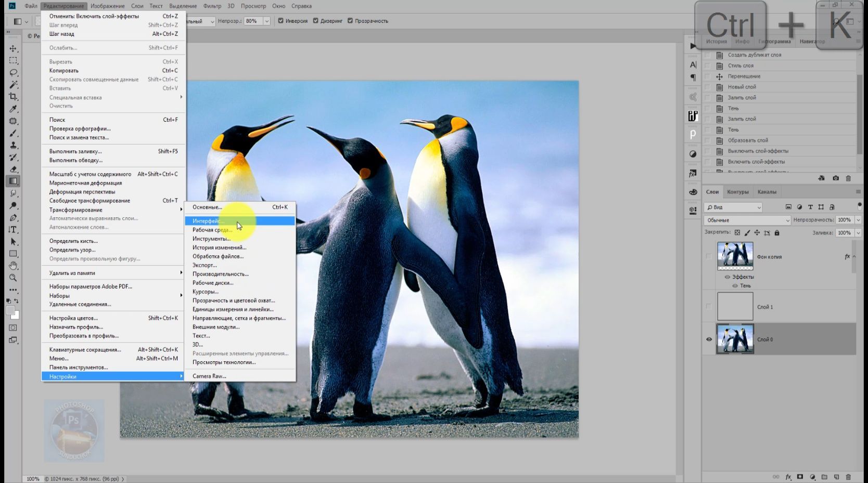The width and height of the screenshot is (868, 483).
Task: Toggle the Инверсия checkbox
Action: [281, 21]
